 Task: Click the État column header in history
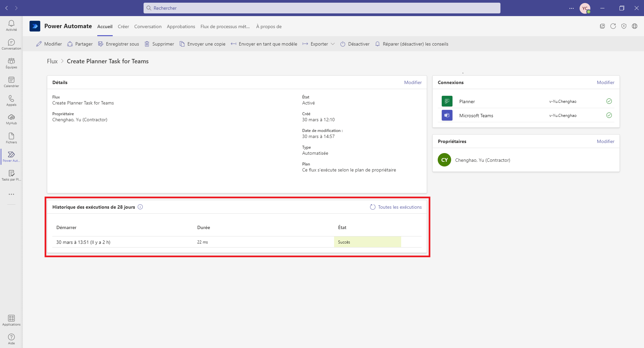coord(342,227)
